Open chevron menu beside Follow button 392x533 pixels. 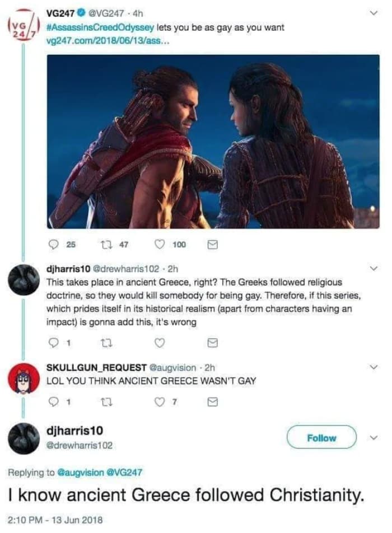374,437
